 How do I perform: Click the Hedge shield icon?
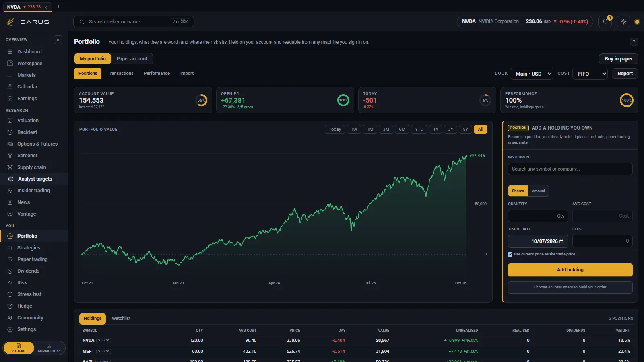coord(10,306)
